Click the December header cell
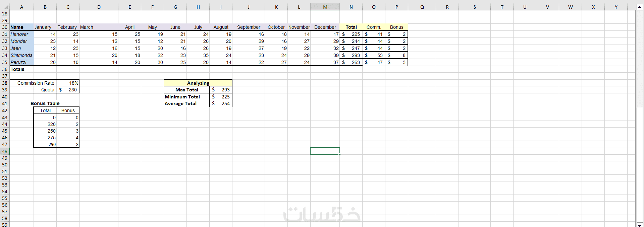This screenshot has height=227, width=644. tap(325, 27)
